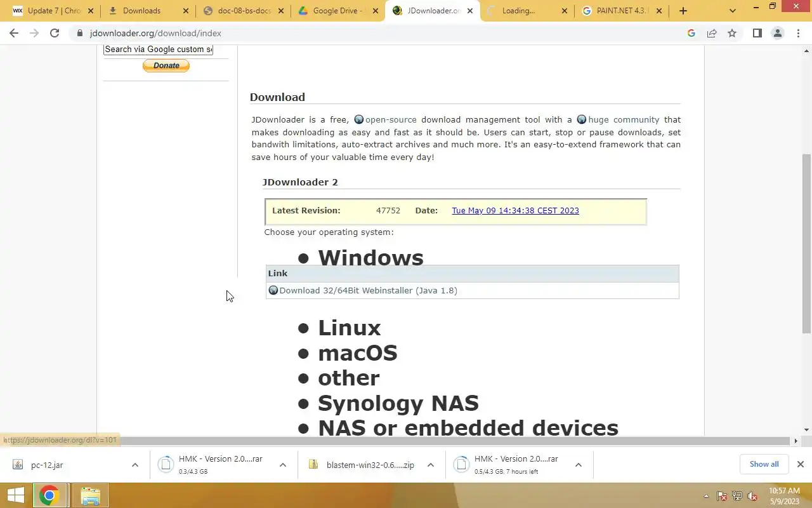Screen dimensions: 812x508
Task: Close the JDownloader tab
Action: pos(470,11)
